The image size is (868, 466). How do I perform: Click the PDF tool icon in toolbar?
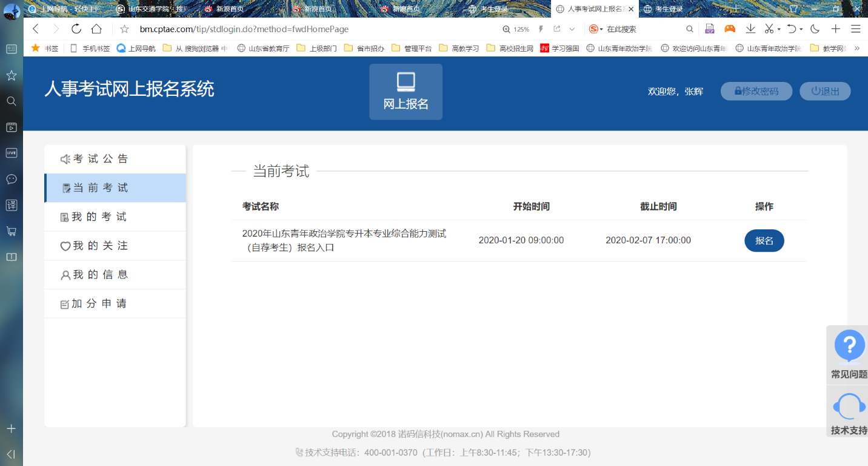[710, 29]
